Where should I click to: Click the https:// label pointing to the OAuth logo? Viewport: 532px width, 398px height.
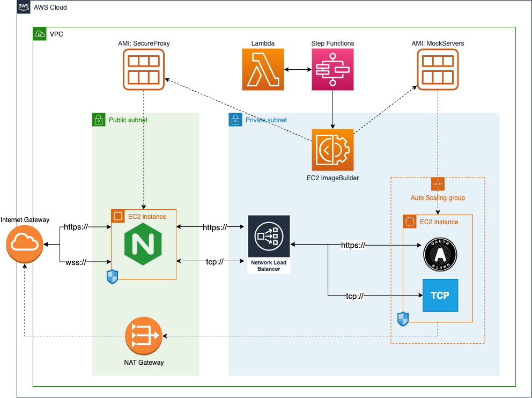point(353,245)
